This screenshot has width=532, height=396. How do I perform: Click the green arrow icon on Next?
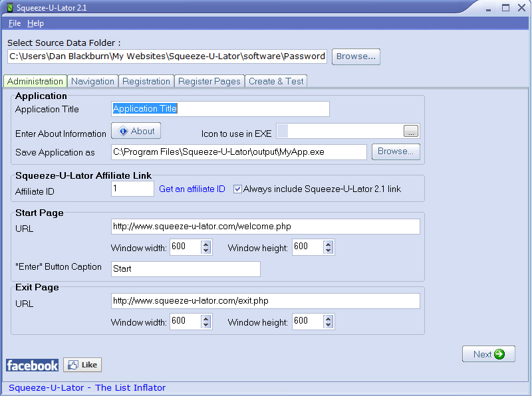pyautogui.click(x=499, y=354)
